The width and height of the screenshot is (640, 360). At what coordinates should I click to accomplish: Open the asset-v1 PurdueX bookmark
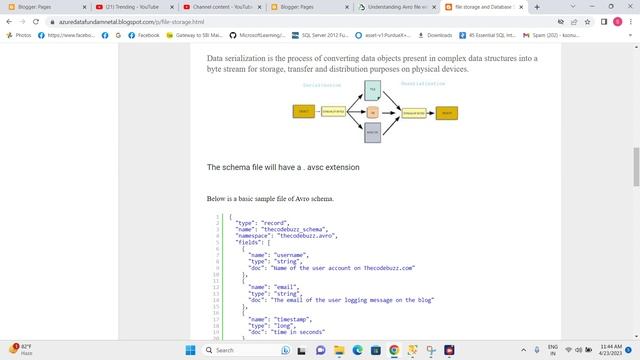383,35
